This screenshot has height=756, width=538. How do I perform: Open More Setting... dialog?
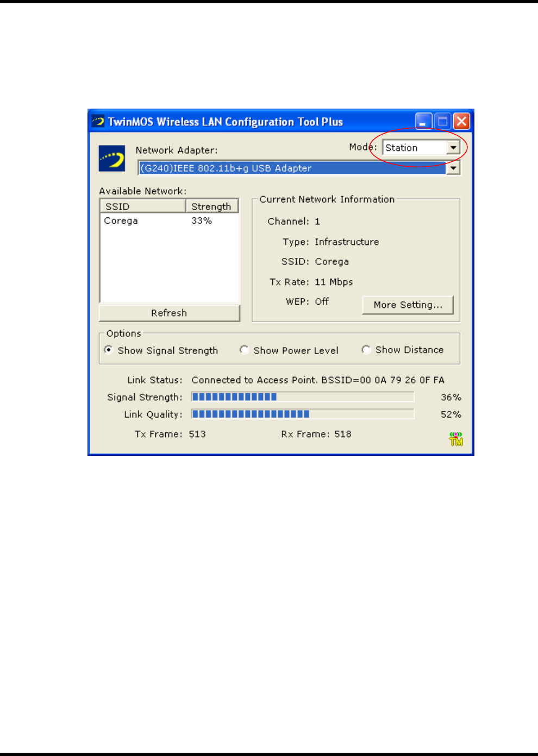(408, 305)
